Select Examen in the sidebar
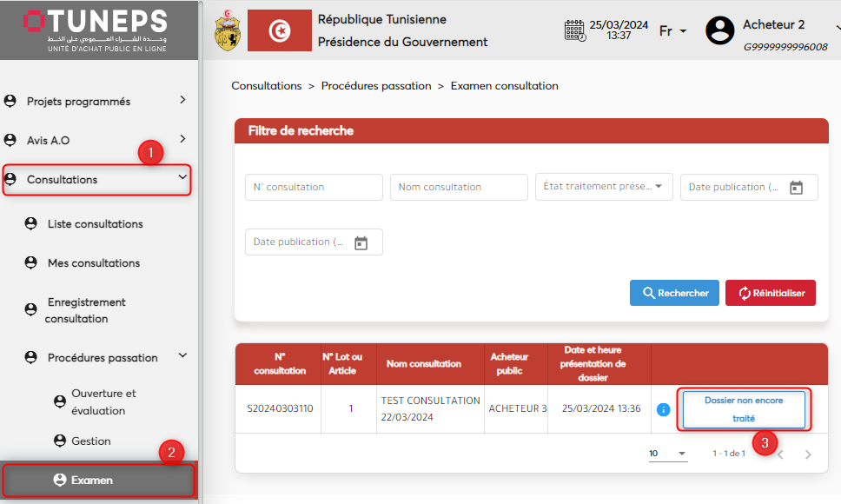841x504 pixels. (x=91, y=480)
